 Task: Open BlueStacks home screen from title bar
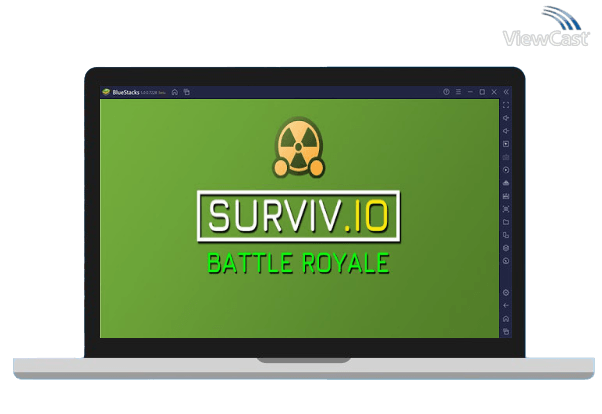(175, 92)
